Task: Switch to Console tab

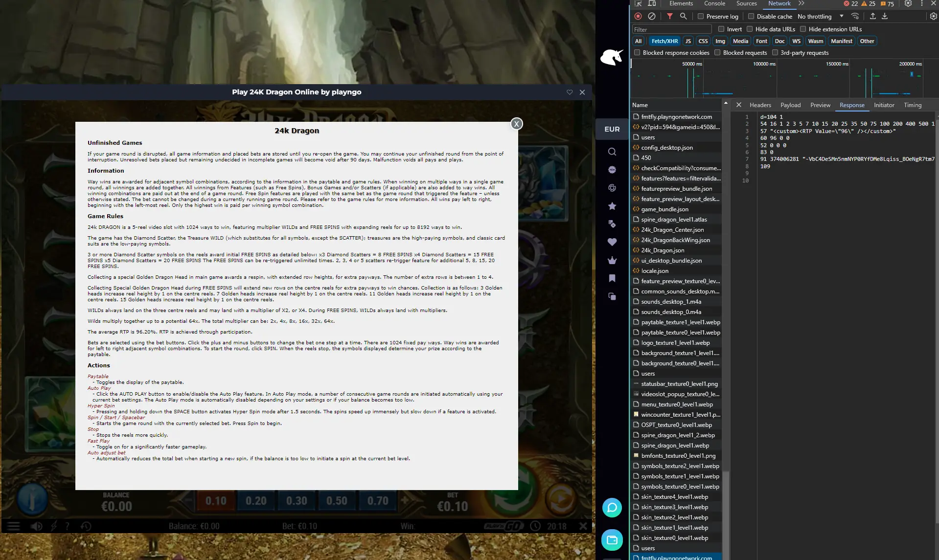Action: (714, 3)
